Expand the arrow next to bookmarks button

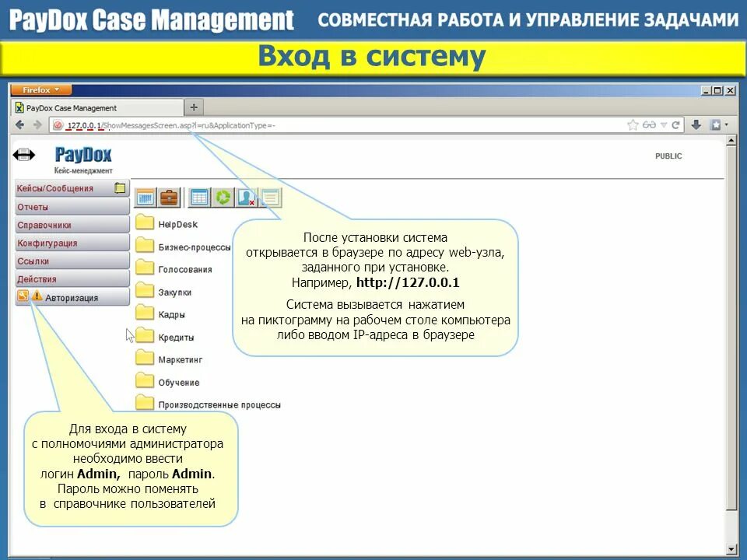click(x=727, y=124)
